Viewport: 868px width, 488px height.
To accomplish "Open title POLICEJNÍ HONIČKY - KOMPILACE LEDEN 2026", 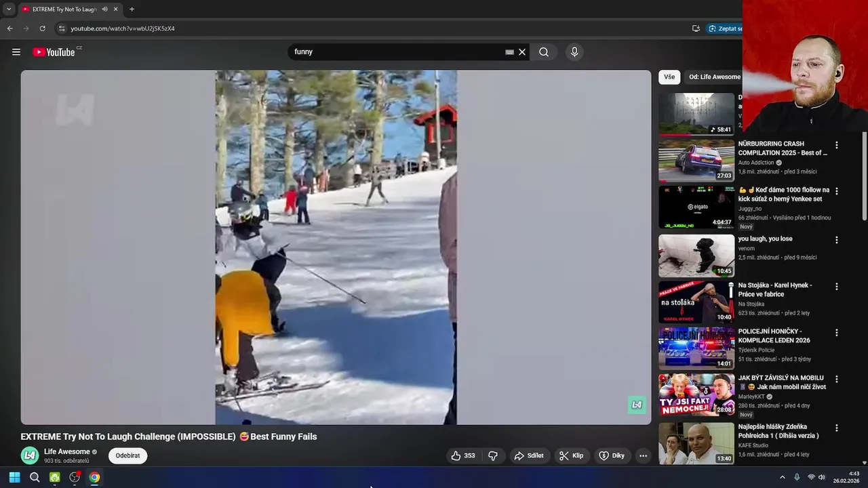I will tap(774, 335).
